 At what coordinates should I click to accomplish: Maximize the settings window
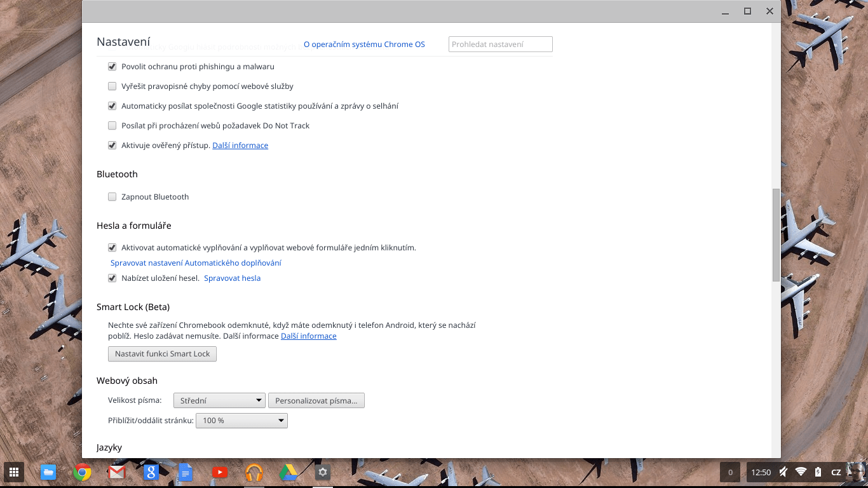[x=747, y=11]
